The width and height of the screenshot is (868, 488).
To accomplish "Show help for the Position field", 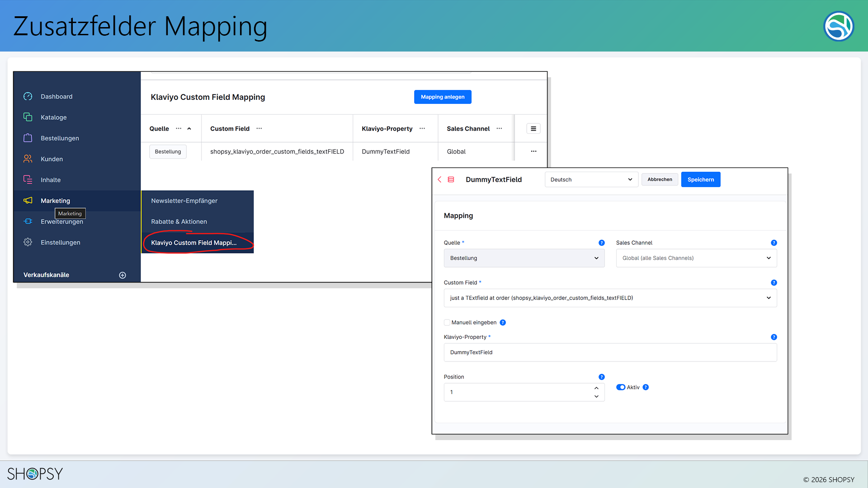I will click(x=602, y=377).
